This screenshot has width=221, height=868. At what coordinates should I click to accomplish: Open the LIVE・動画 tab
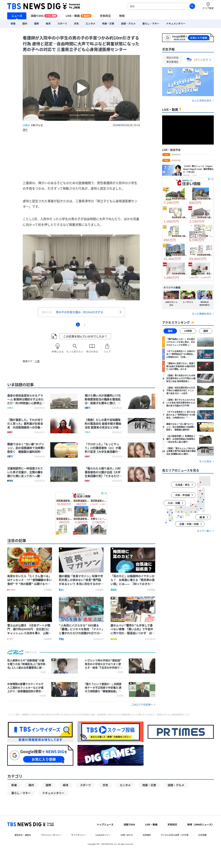coord(78,16)
